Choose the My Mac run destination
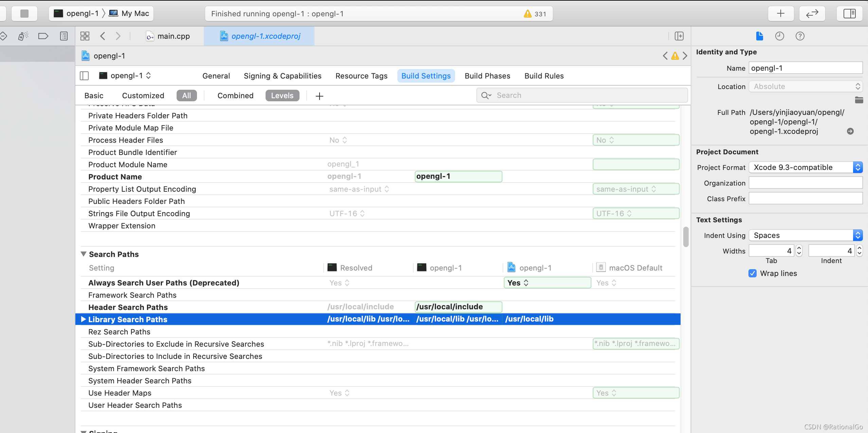The width and height of the screenshot is (868, 433). [129, 14]
